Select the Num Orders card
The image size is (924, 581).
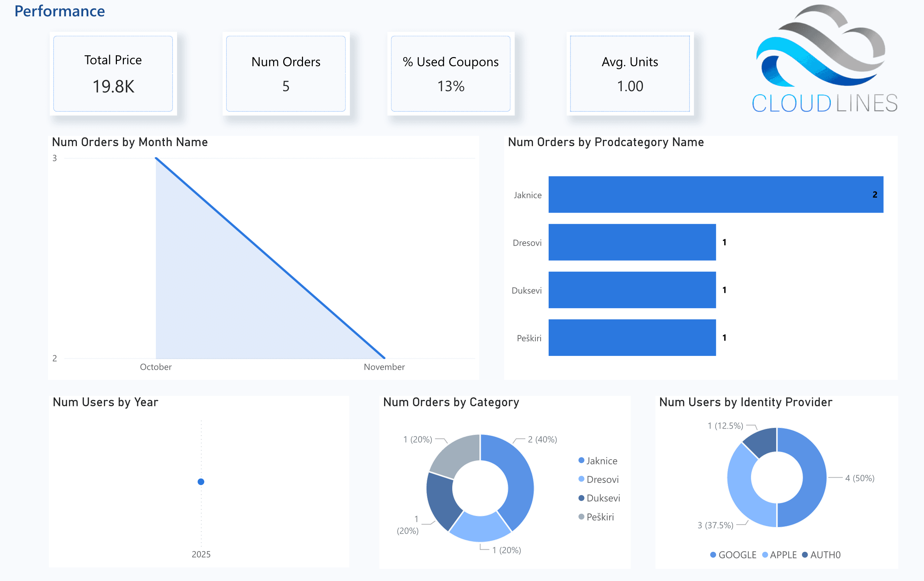286,74
